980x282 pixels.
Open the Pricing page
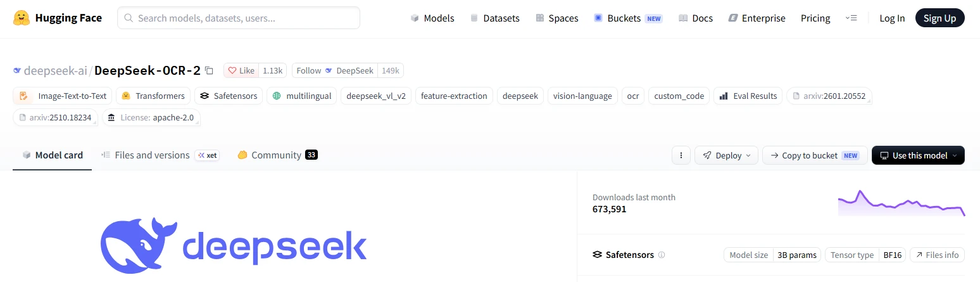click(x=815, y=18)
